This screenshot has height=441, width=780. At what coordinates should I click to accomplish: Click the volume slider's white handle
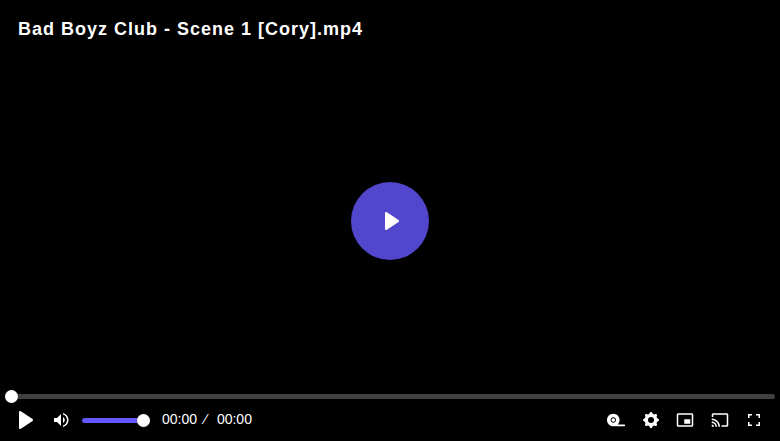(x=143, y=421)
